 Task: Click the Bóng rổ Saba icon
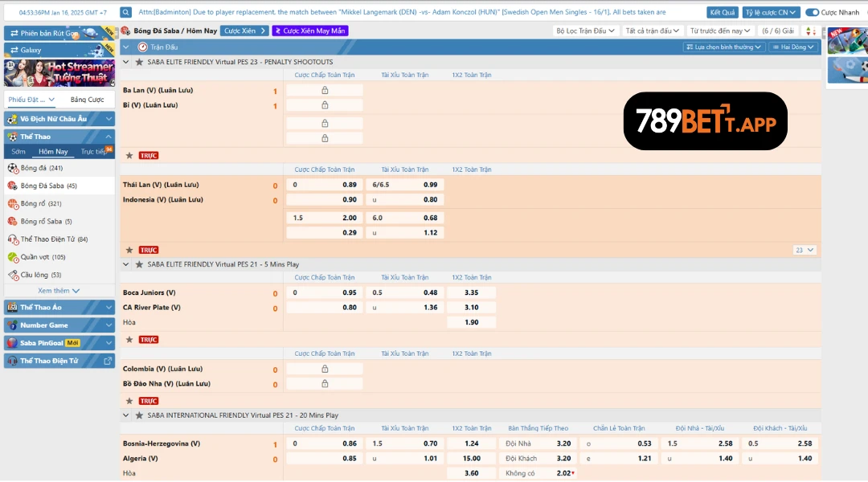(13, 222)
